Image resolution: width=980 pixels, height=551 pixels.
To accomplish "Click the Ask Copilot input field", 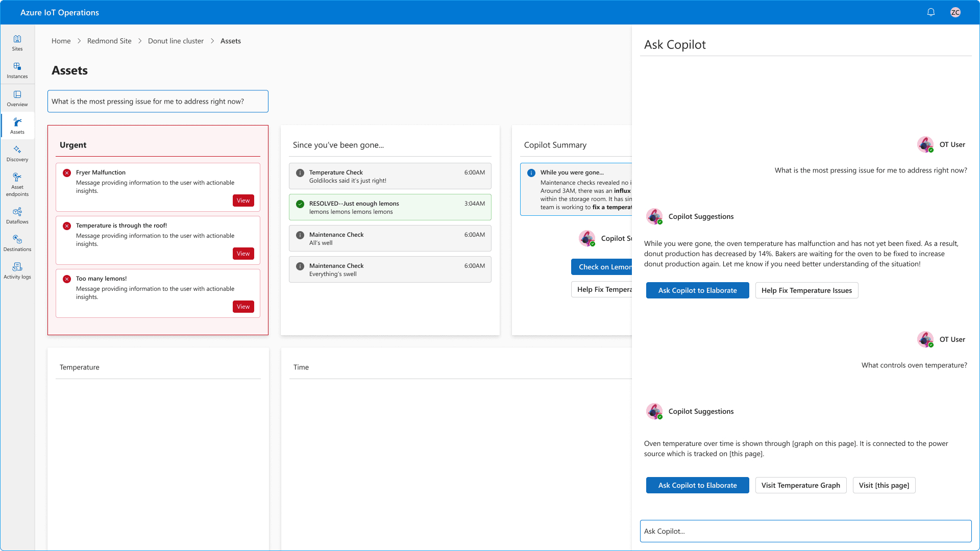I will click(805, 531).
